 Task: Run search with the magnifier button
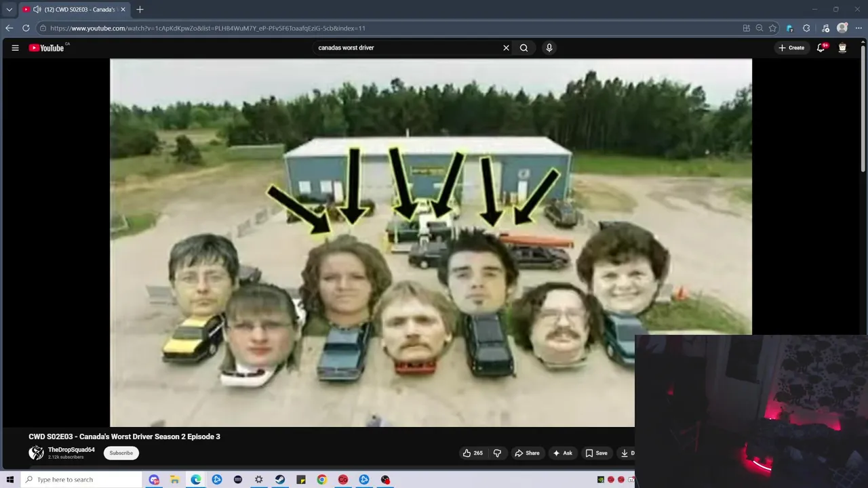point(524,48)
